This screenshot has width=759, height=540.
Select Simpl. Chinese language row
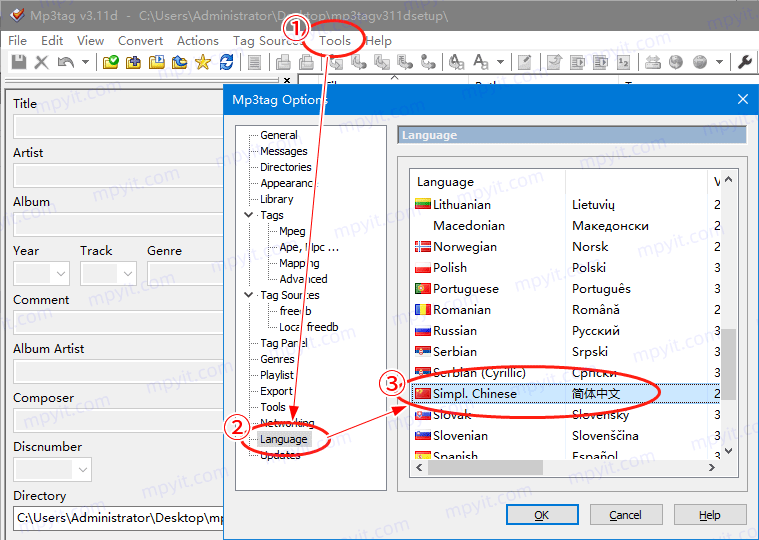pos(565,394)
